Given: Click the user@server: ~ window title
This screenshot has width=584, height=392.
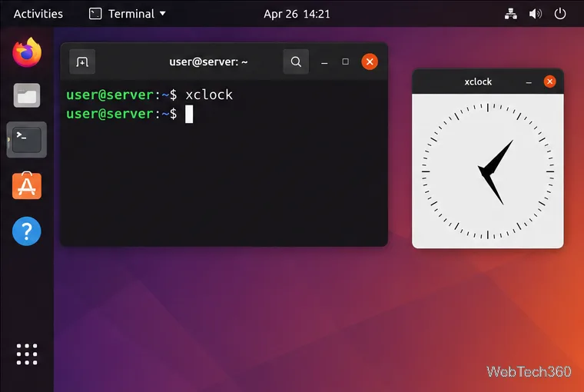Looking at the screenshot, I should click(x=208, y=61).
